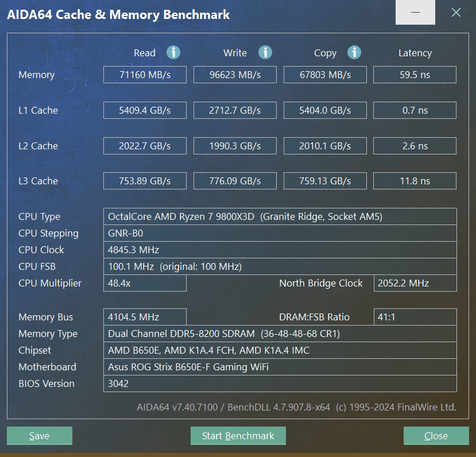Viewport: 476px width, 457px height.
Task: Click the L3 Cache latency 11.8 ns
Action: [415, 181]
